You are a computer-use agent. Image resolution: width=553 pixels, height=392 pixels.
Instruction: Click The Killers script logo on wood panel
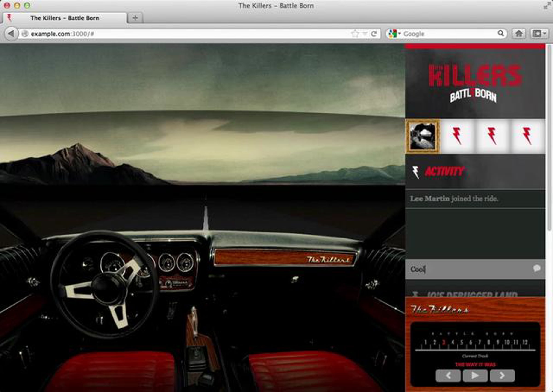pos(440,309)
